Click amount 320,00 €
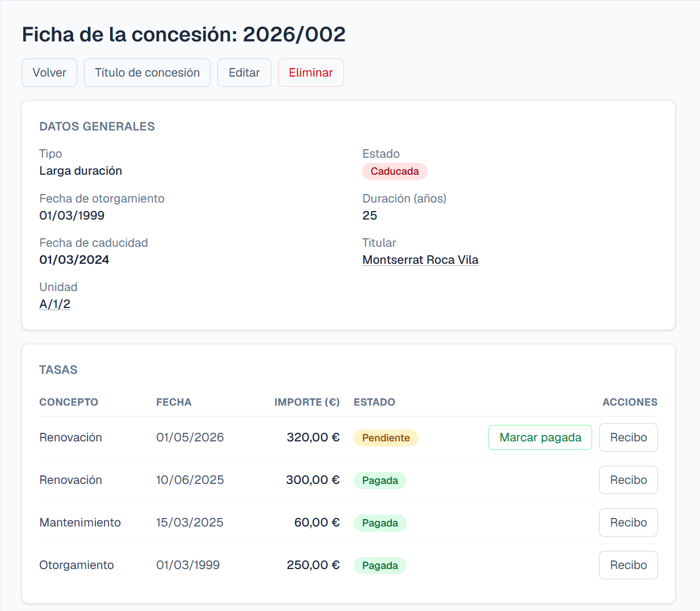 pos(313,437)
